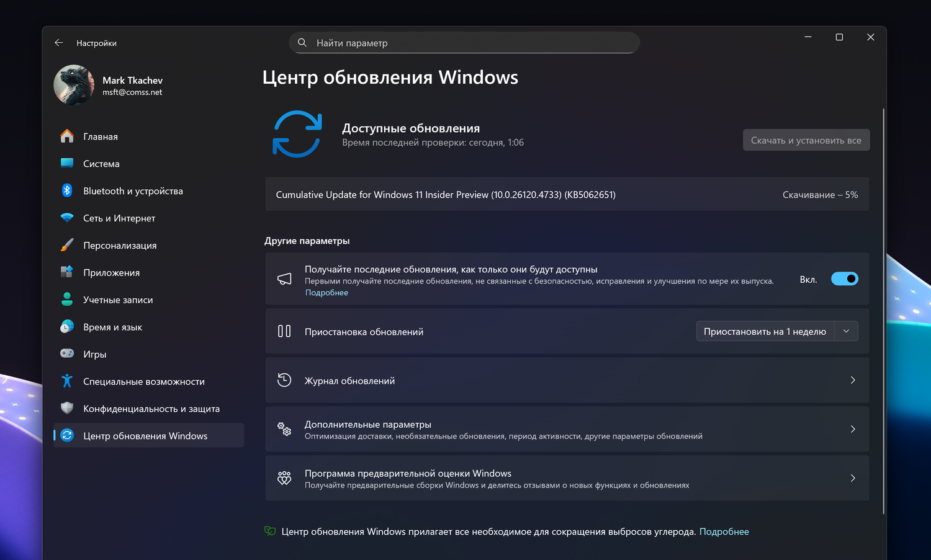Select the Игры section

(x=149, y=354)
